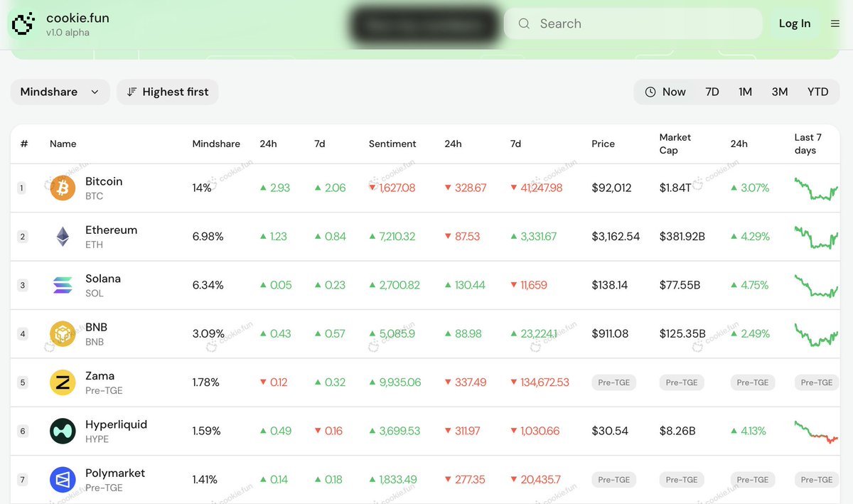853x504 pixels.
Task: Focus the Search input field
Action: click(633, 23)
